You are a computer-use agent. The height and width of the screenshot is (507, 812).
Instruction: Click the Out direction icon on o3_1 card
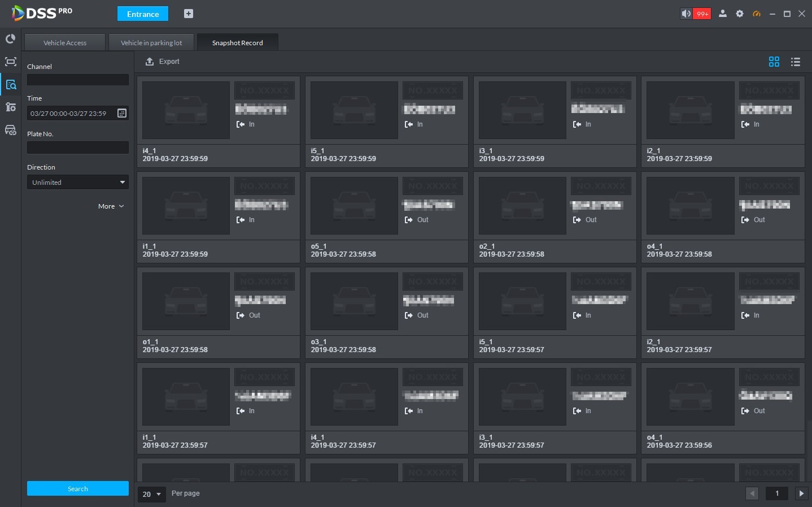coord(409,315)
